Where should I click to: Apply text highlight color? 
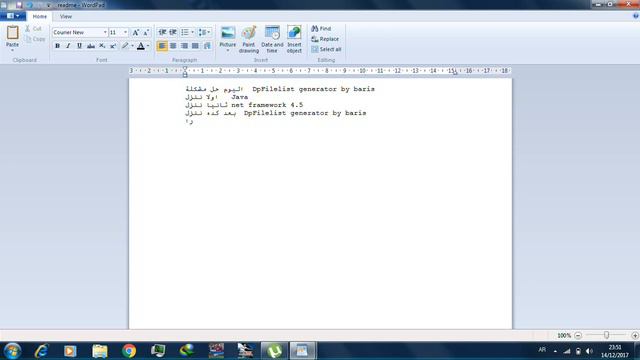click(125, 46)
